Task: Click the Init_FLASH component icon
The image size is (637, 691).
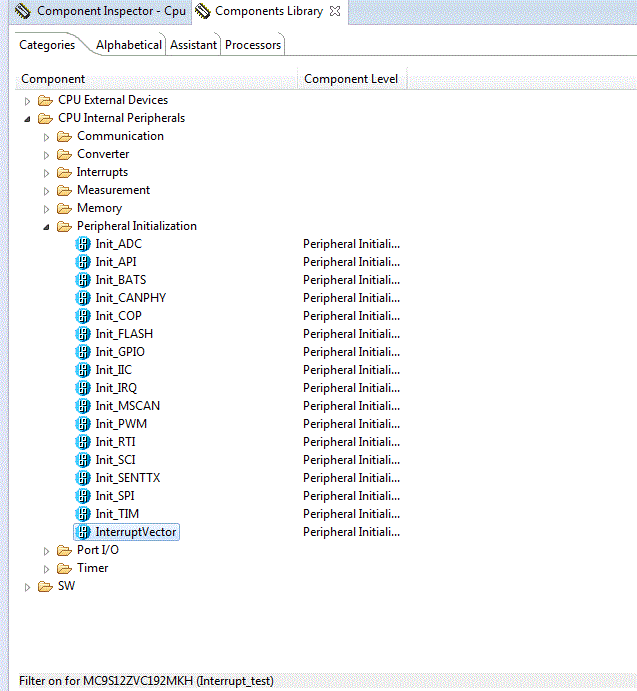Action: point(83,334)
